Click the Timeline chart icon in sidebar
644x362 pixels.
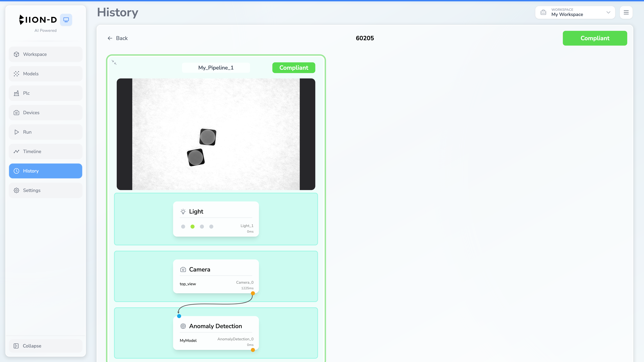tap(17, 151)
